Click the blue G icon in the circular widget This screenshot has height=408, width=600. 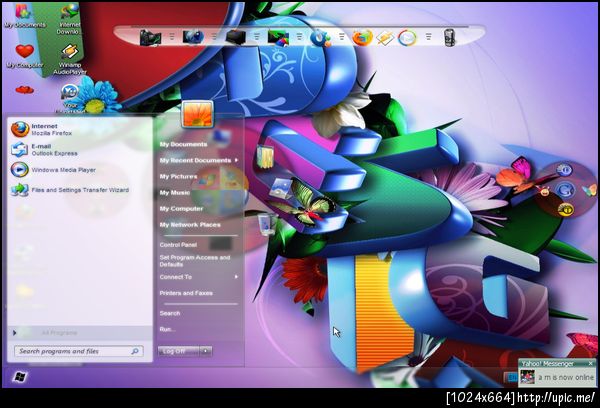pyautogui.click(x=565, y=189)
